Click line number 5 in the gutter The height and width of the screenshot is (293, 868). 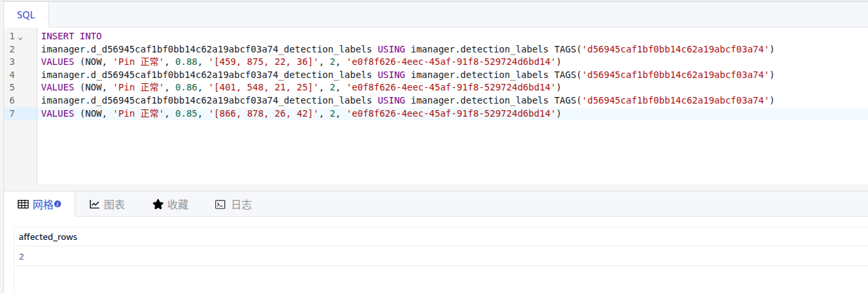pos(12,87)
